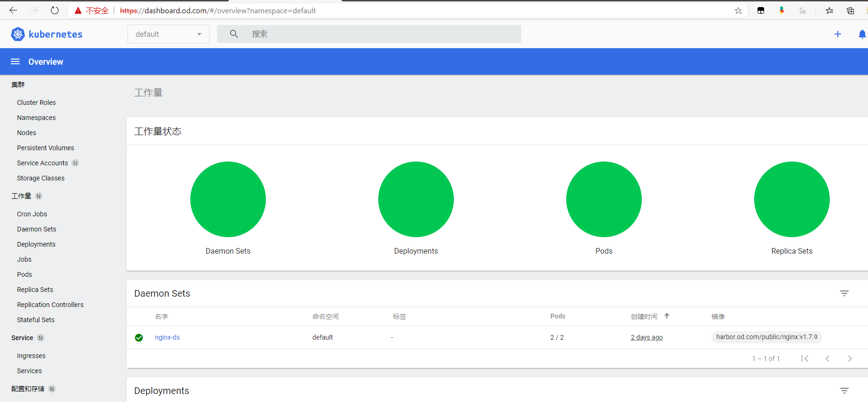Click the Kubernetes helm logo
Viewport: 868px width, 402px height.
tap(18, 34)
